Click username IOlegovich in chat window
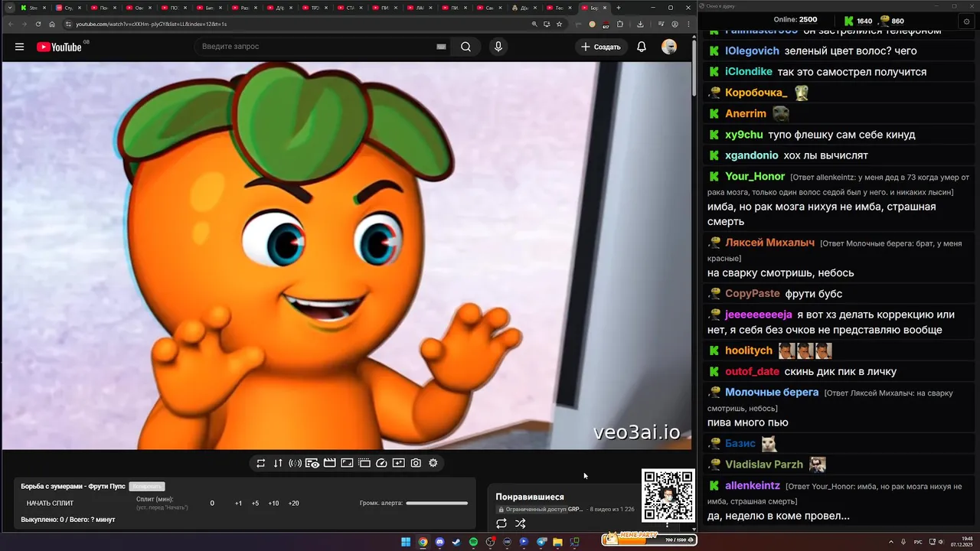980x551 pixels. pyautogui.click(x=752, y=51)
